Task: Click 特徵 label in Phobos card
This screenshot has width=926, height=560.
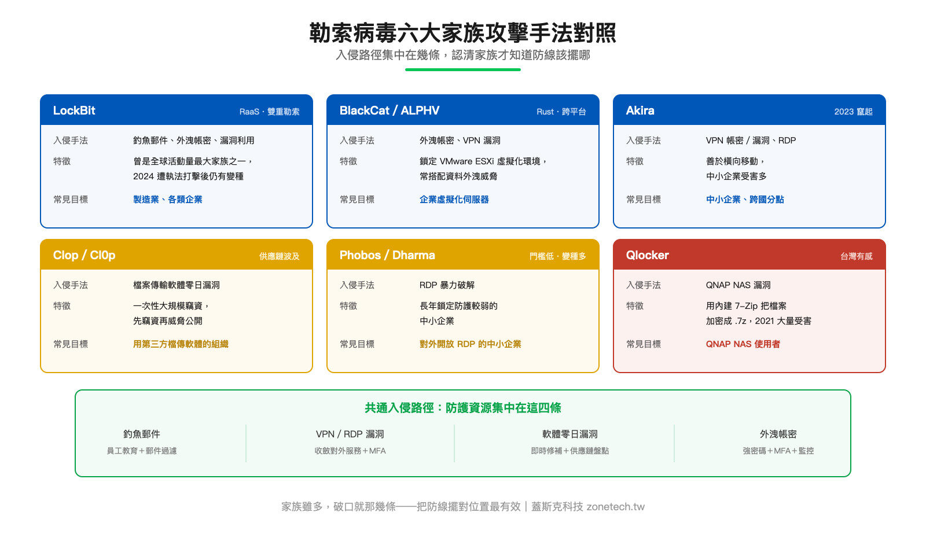Action: pos(348,306)
